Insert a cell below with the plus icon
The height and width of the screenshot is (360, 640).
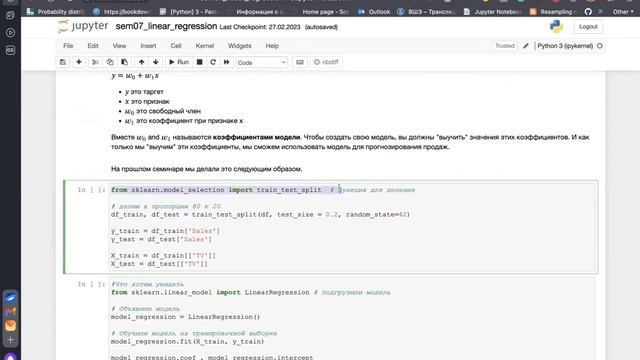click(x=79, y=62)
